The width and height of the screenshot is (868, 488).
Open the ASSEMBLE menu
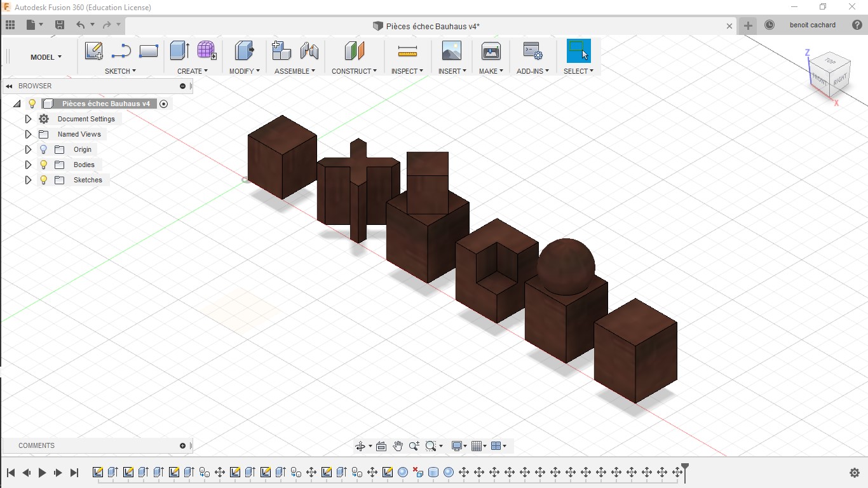point(295,71)
